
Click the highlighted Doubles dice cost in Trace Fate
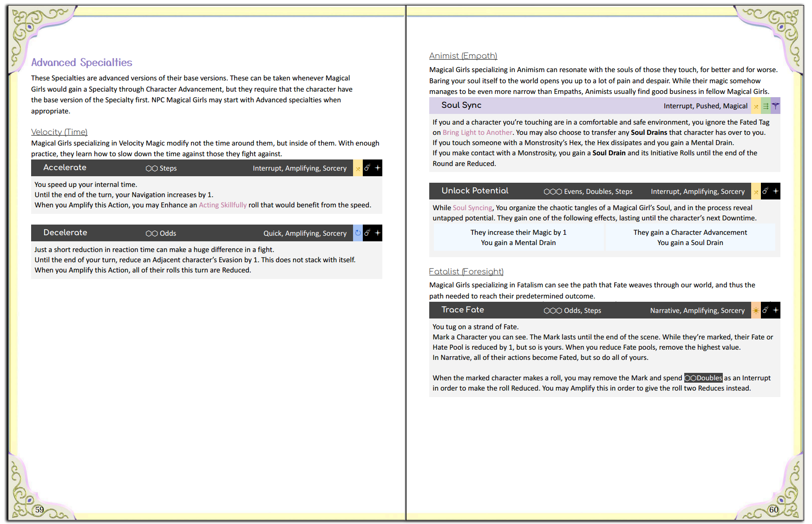tap(703, 378)
